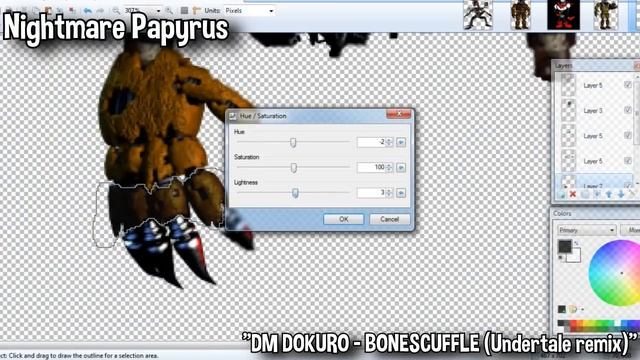Click the Lightness slider handle
The image size is (640, 360).
tap(296, 193)
